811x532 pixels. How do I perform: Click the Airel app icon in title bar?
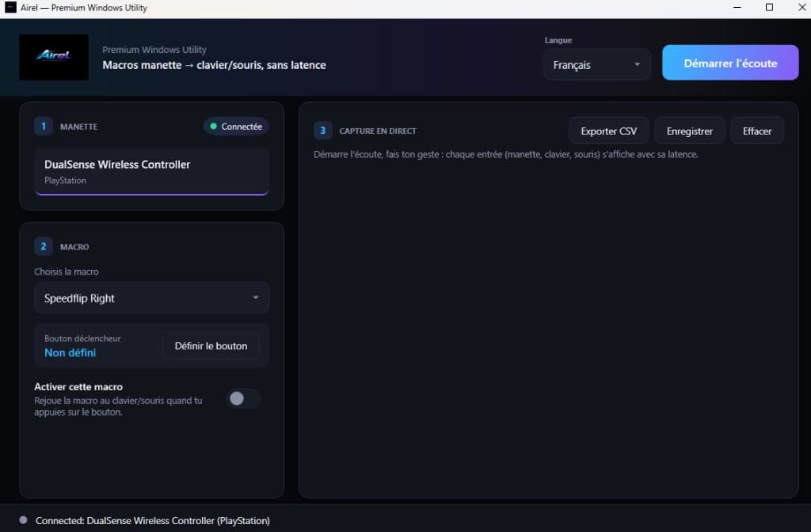tap(10, 7)
